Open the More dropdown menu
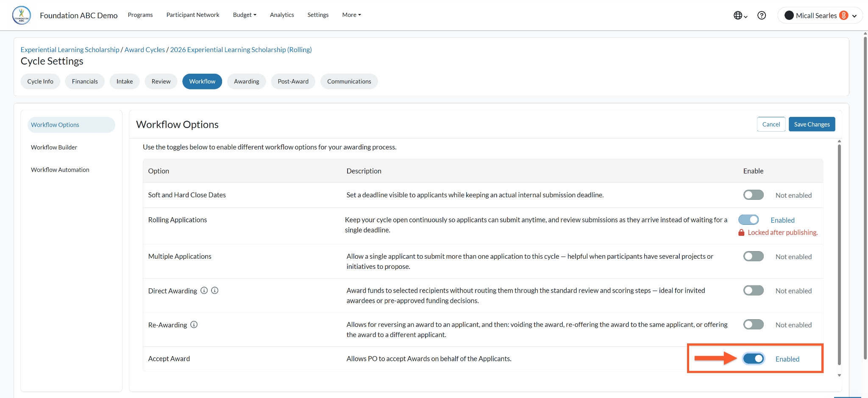The width and height of the screenshot is (868, 398). tap(351, 15)
